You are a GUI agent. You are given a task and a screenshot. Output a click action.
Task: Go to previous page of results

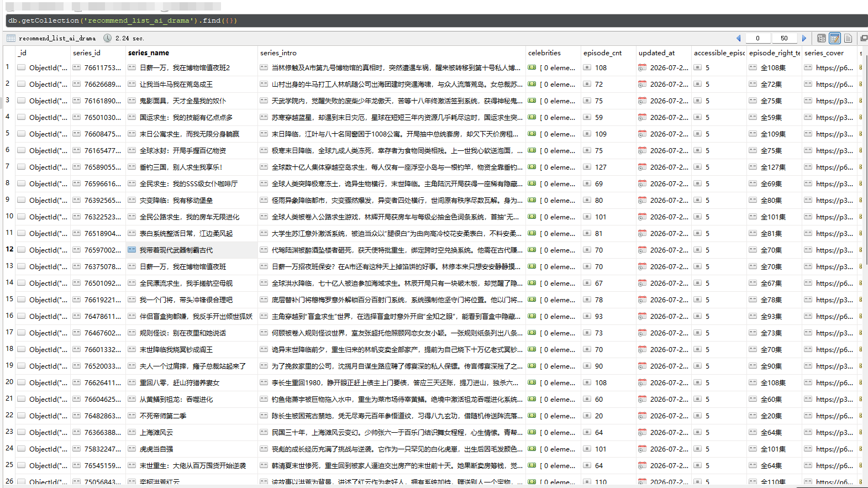click(x=739, y=38)
